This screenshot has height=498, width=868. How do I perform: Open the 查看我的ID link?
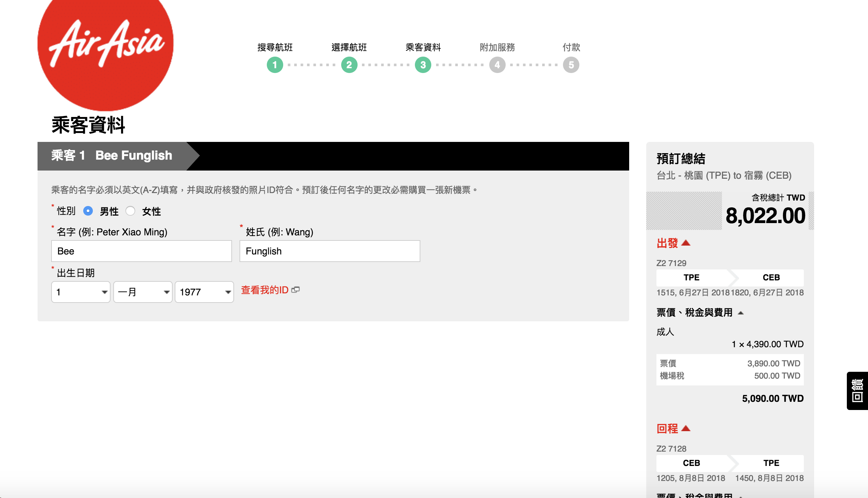(265, 290)
